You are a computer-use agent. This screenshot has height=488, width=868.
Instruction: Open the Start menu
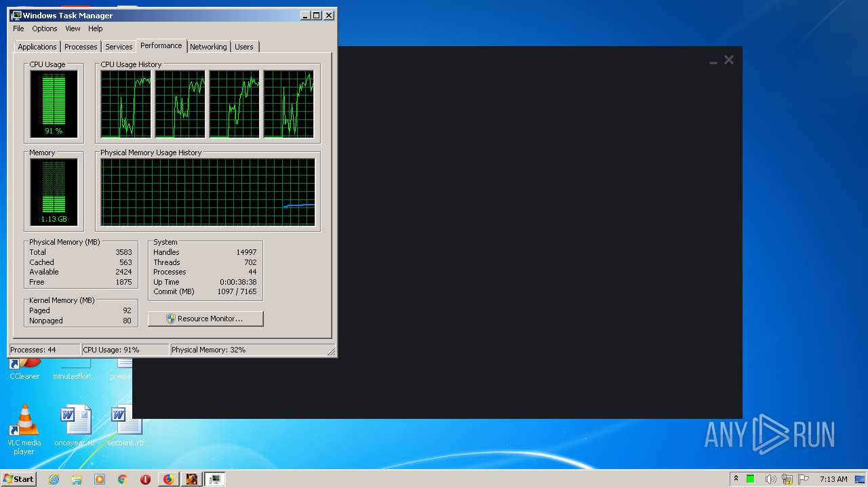(x=19, y=479)
